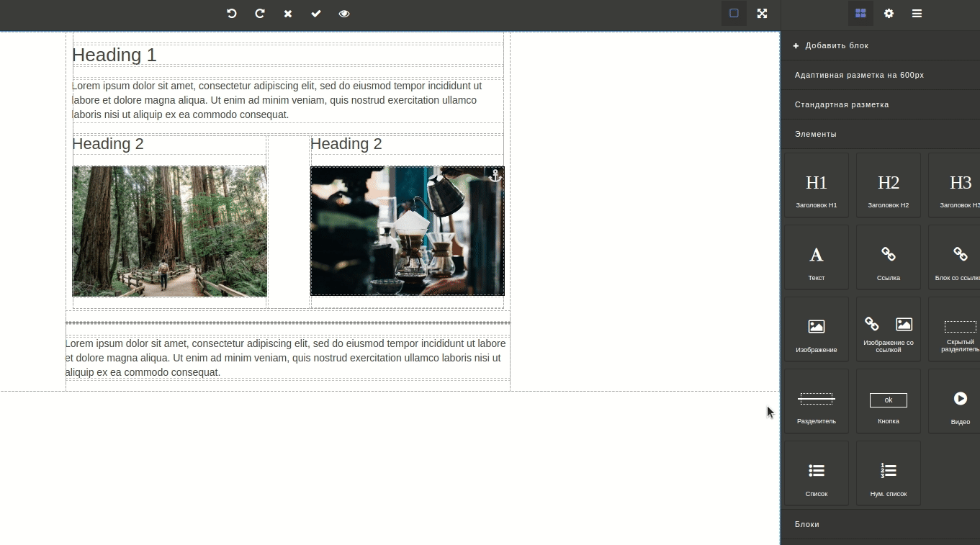980x545 pixels.
Task: Click the divider line below image columns
Action: click(288, 323)
